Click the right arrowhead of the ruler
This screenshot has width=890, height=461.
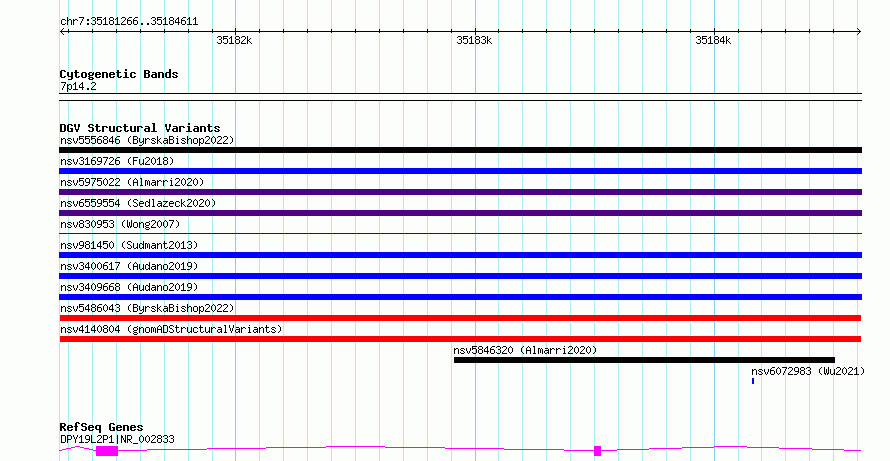[859, 32]
